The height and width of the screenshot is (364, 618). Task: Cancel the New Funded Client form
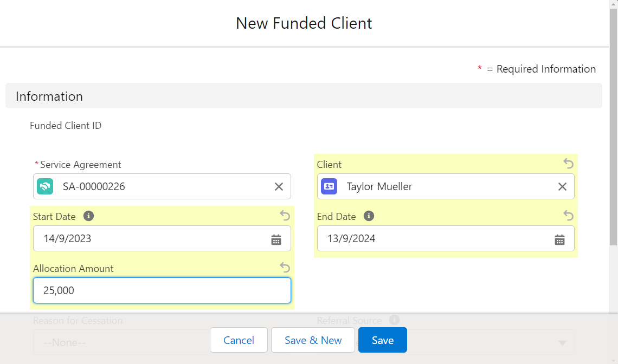coord(239,340)
